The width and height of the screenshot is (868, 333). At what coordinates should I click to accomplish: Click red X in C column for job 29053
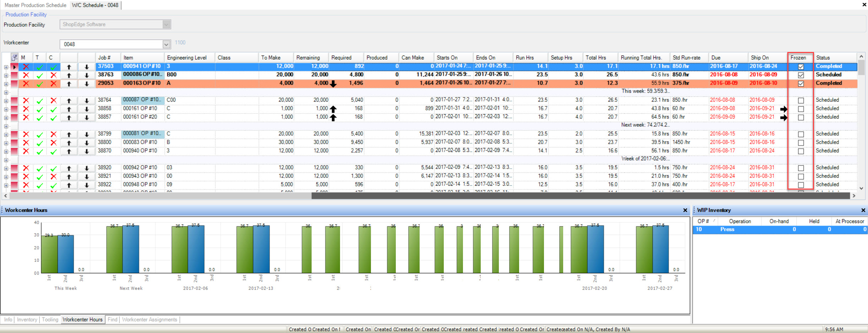coord(53,84)
